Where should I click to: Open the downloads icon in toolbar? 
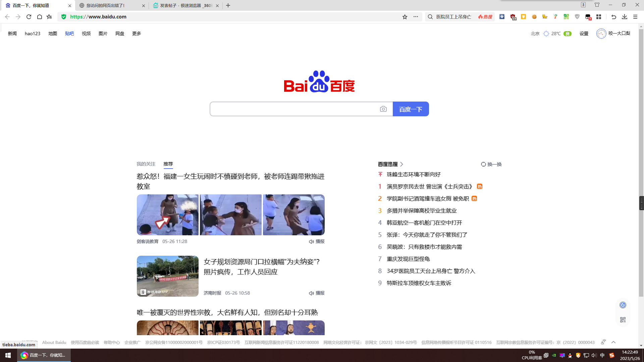click(625, 17)
